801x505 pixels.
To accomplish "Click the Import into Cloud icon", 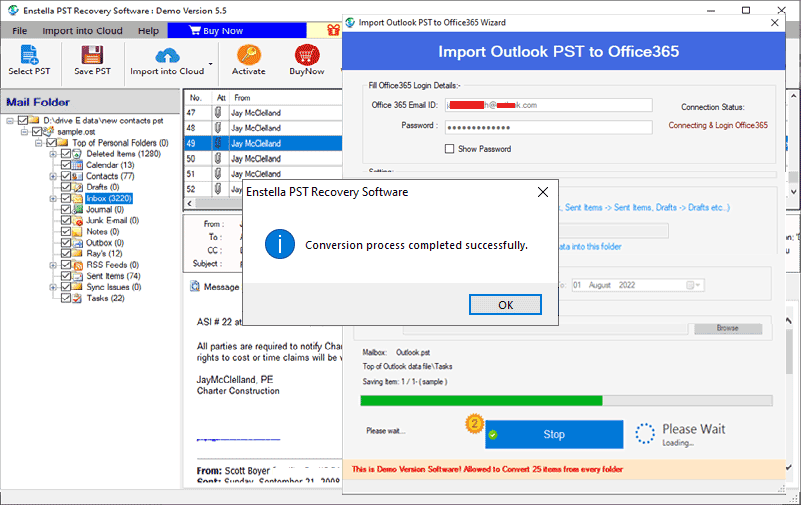I will click(166, 56).
